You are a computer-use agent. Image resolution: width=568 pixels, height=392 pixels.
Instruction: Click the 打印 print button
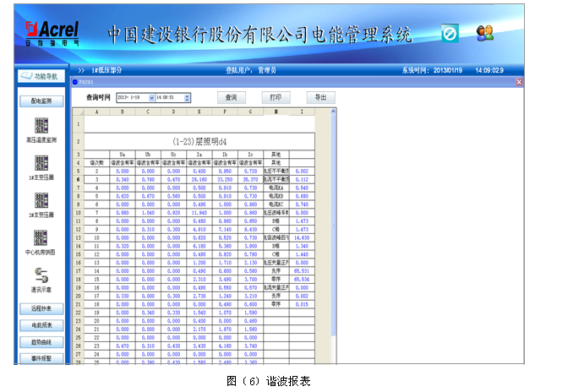[x=276, y=97]
